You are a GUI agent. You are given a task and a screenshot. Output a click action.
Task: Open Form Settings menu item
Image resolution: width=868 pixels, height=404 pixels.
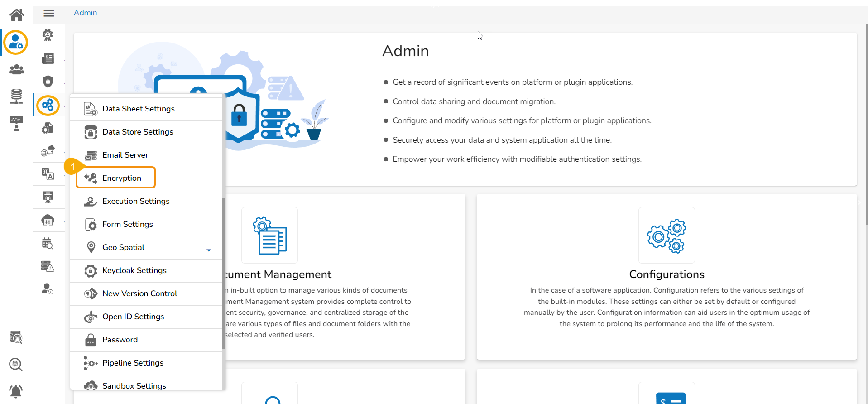tap(146, 224)
